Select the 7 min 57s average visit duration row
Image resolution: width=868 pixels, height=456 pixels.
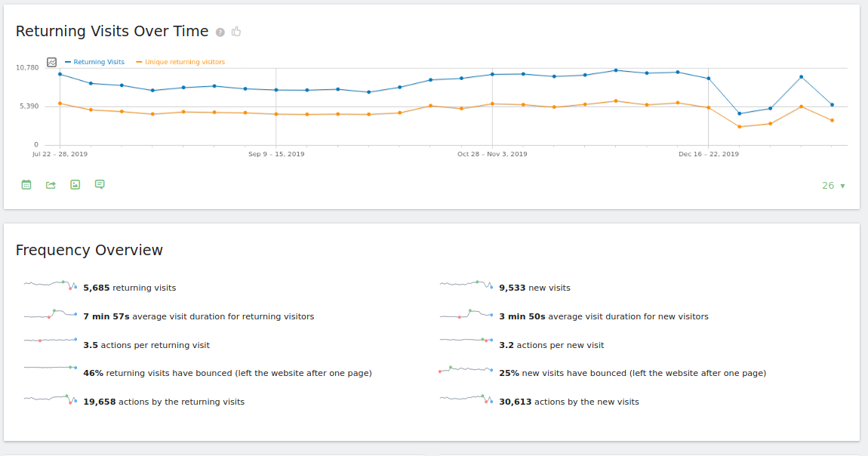point(199,316)
